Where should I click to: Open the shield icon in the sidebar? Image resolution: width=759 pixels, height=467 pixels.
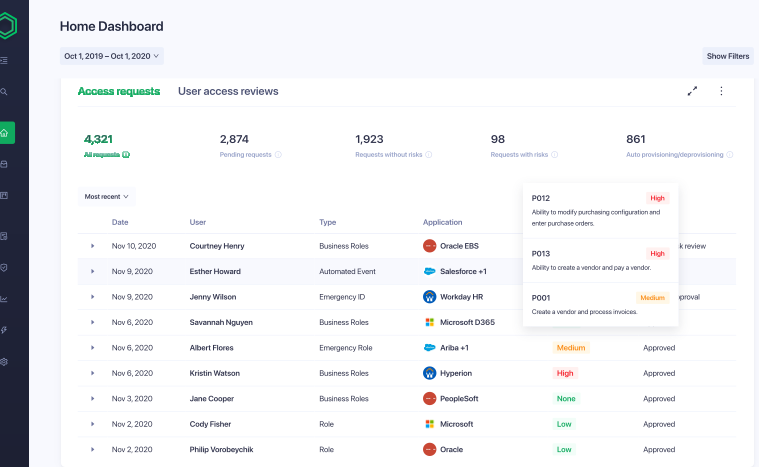(x=5, y=267)
